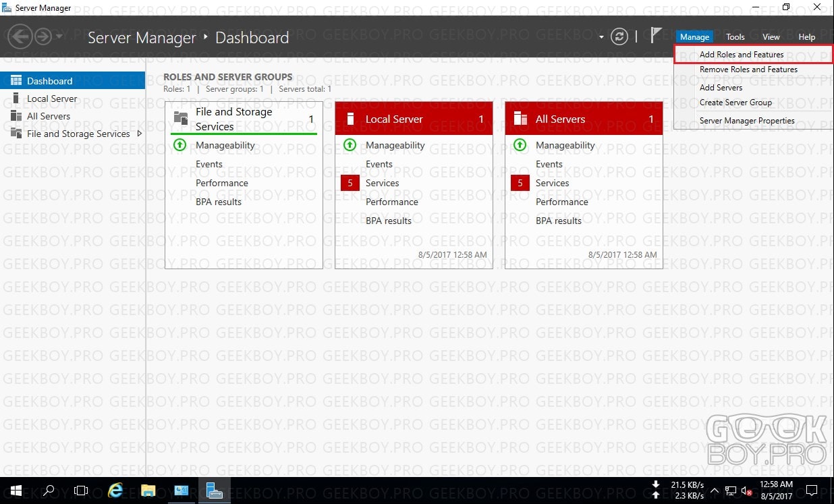
Task: Open the Notifications flag
Action: [x=656, y=36]
